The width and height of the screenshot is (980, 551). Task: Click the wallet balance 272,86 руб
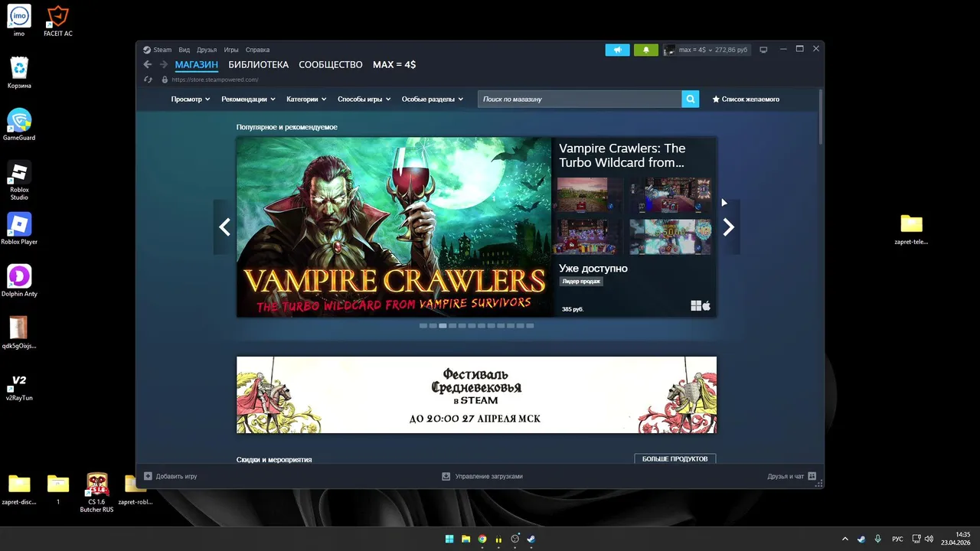[731, 50]
